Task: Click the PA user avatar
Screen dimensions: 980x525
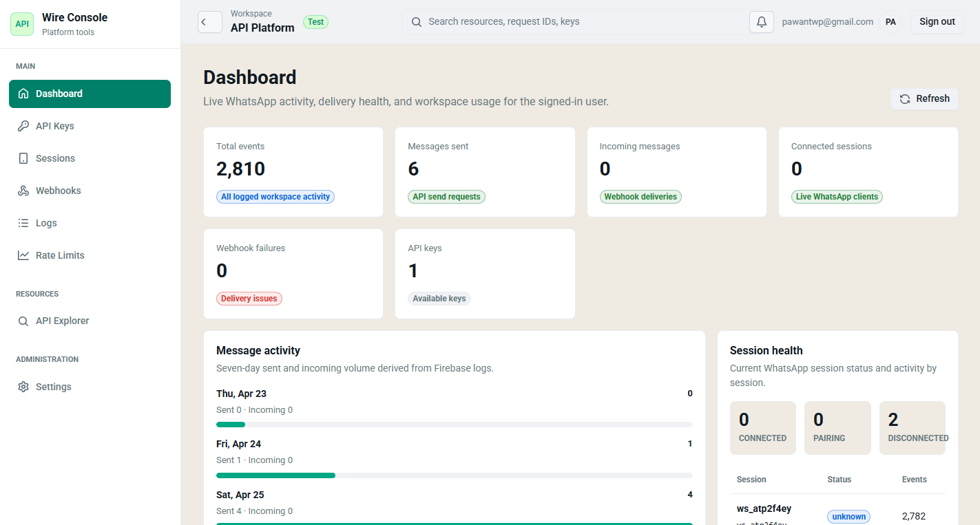Action: tap(890, 22)
